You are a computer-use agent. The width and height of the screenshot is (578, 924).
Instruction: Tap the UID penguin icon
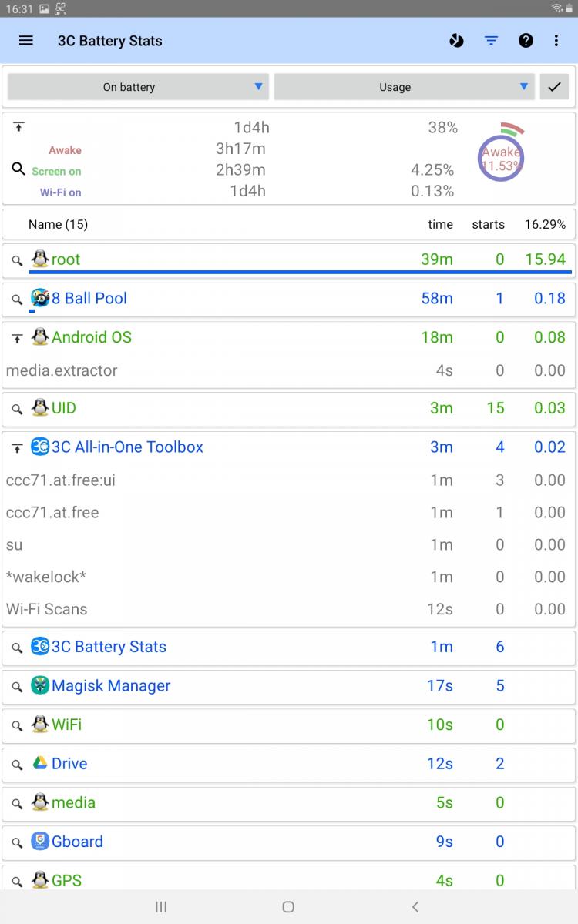pos(40,407)
